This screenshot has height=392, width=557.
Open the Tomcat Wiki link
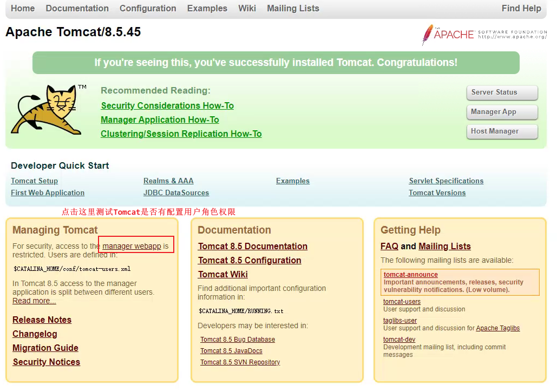(223, 275)
